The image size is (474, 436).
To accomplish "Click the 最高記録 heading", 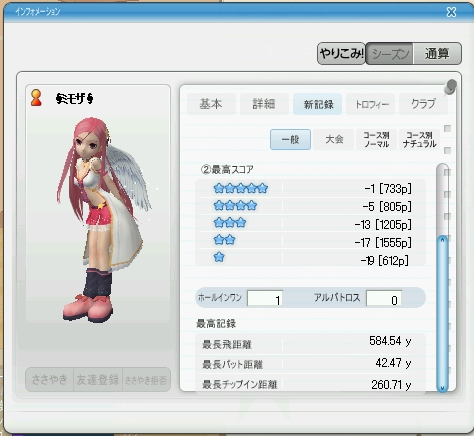I will pos(216,323).
